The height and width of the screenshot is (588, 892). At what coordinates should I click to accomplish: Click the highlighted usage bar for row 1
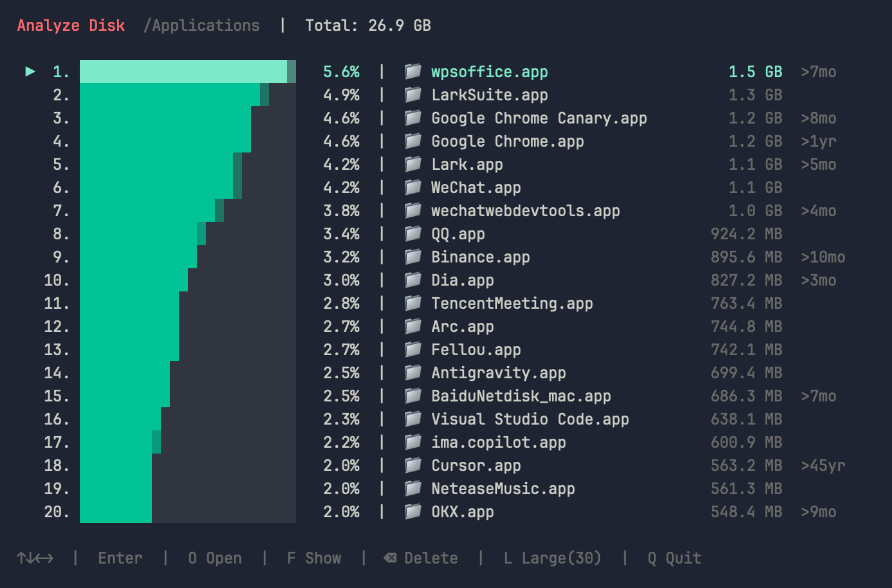[183, 71]
